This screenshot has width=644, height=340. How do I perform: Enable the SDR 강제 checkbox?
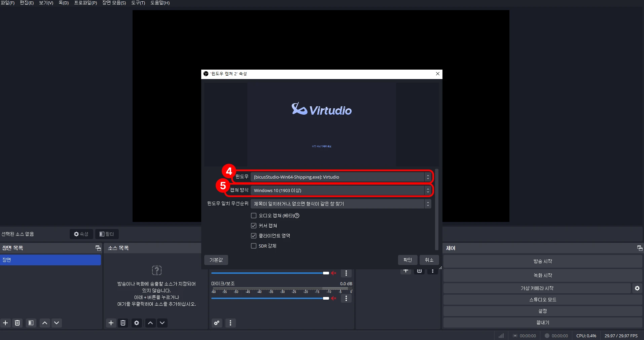pyautogui.click(x=254, y=246)
